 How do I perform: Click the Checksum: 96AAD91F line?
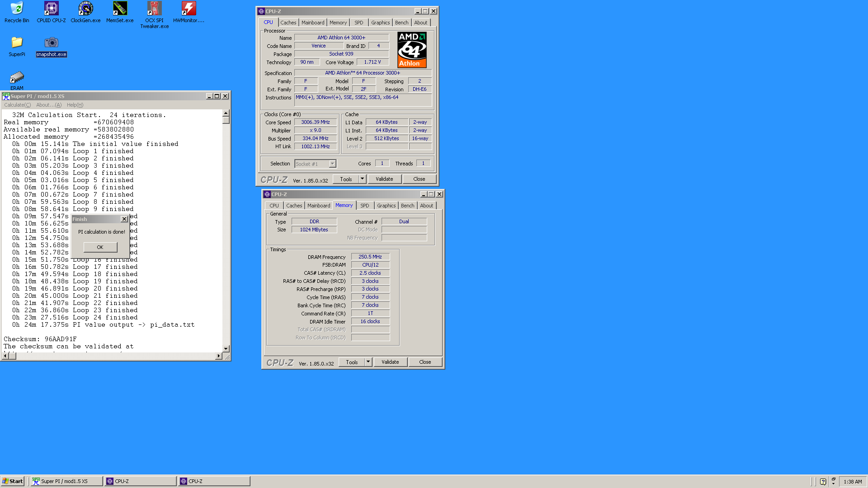click(x=40, y=339)
